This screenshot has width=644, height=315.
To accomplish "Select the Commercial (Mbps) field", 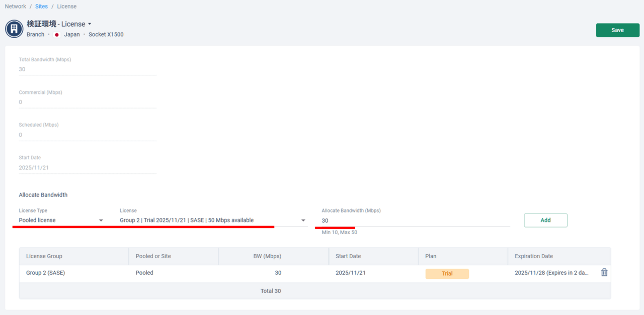I will 88,102.
